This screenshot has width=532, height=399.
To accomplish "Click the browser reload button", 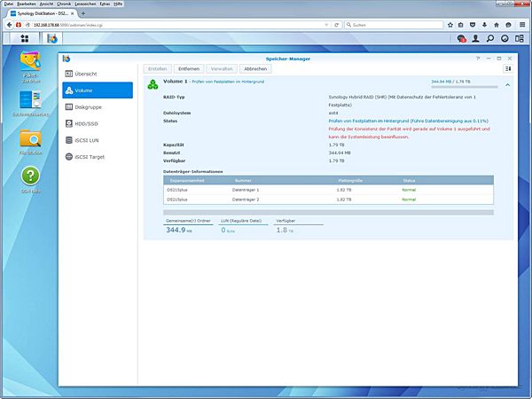I will [x=337, y=25].
